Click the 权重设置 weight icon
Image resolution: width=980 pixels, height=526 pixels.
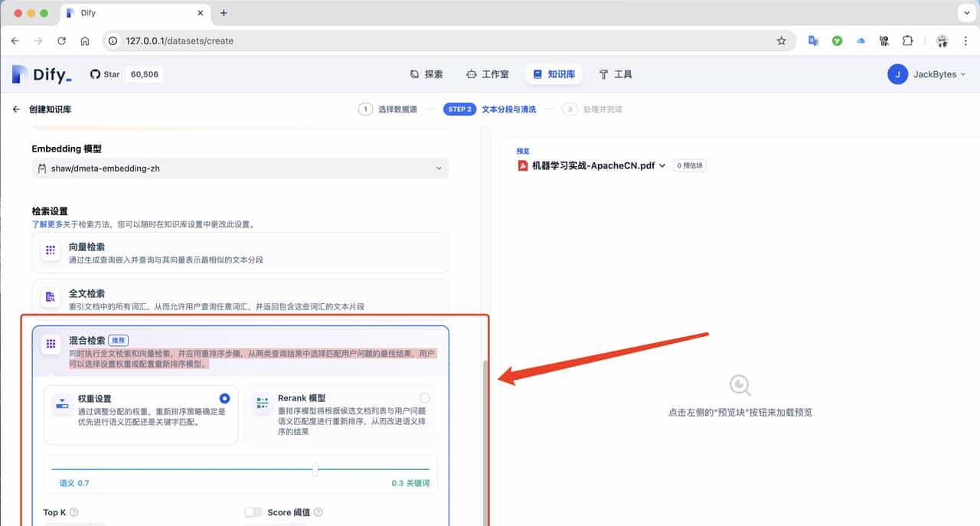[62, 403]
